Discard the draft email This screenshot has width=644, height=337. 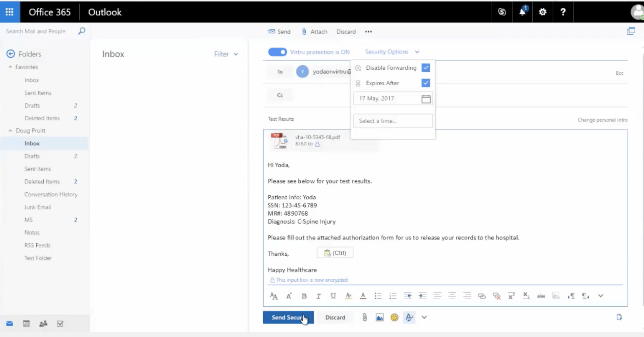pyautogui.click(x=335, y=317)
